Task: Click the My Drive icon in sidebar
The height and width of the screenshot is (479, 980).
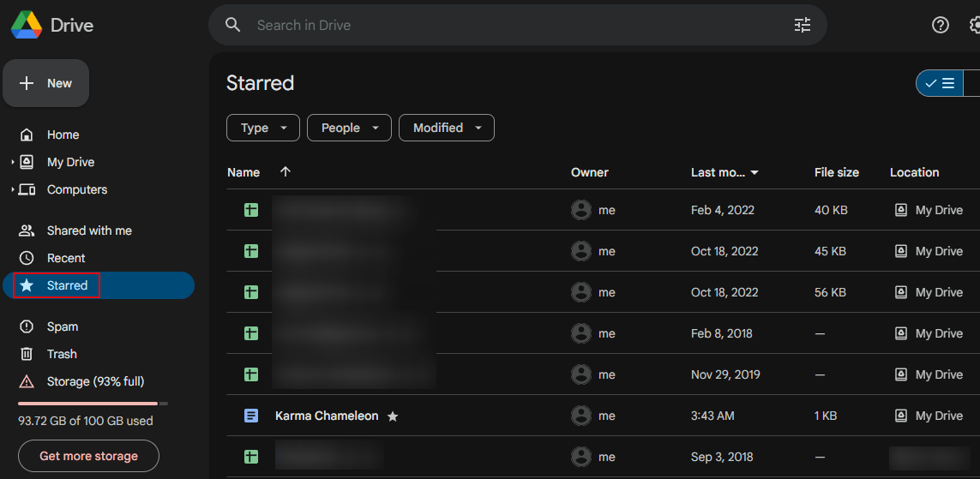Action: 27,162
